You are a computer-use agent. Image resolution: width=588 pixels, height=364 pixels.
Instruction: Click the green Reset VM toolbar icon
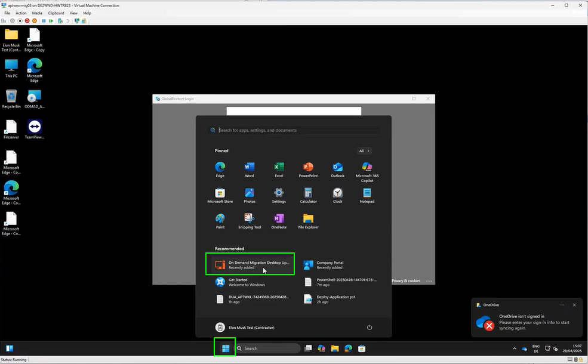click(x=51, y=21)
